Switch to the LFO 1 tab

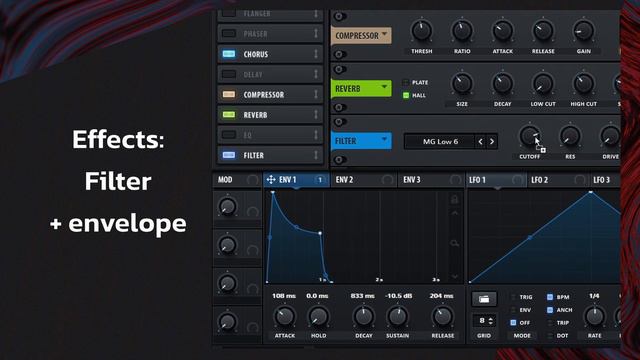496,180
